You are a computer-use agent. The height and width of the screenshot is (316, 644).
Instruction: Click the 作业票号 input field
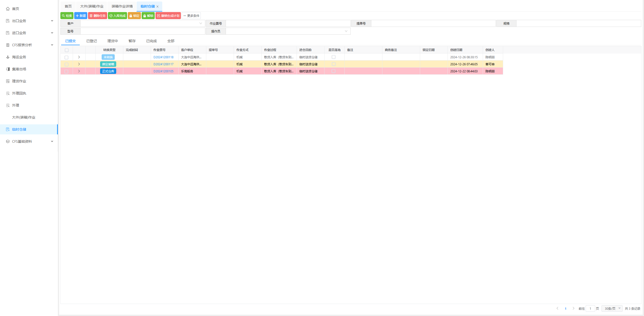pyautogui.click(x=288, y=23)
